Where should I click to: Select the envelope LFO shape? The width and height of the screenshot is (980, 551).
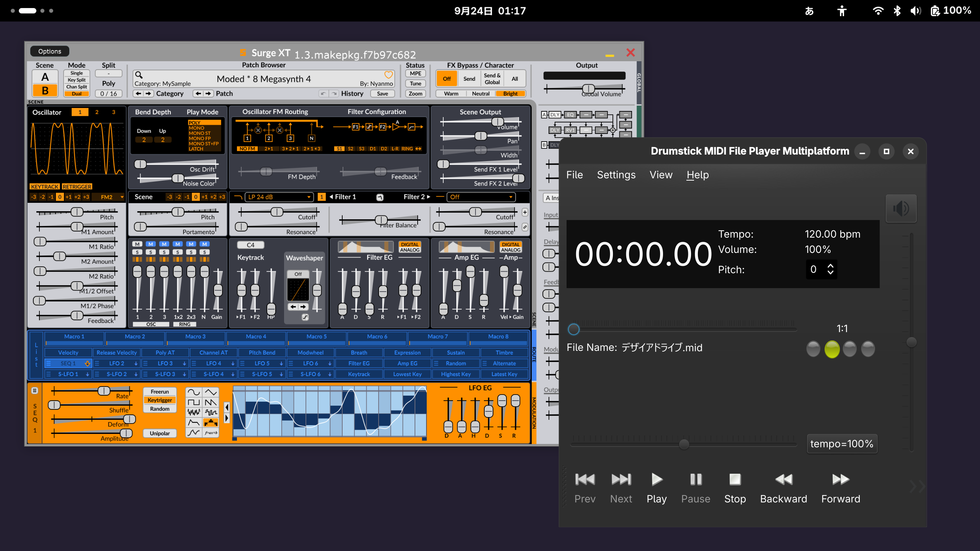pyautogui.click(x=194, y=422)
